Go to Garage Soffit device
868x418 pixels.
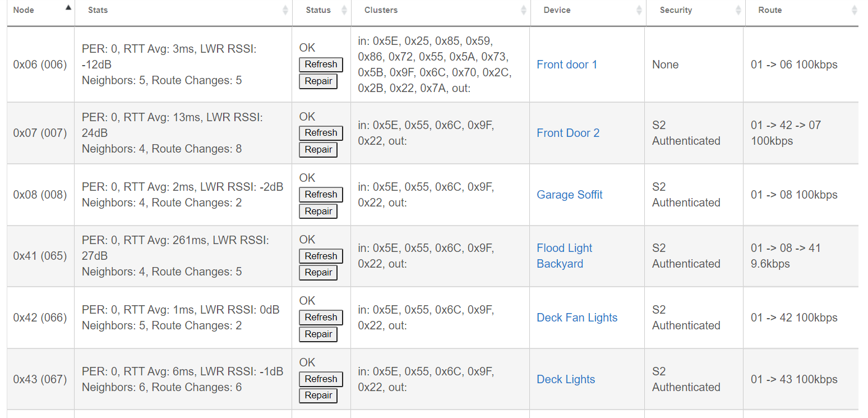pos(570,195)
